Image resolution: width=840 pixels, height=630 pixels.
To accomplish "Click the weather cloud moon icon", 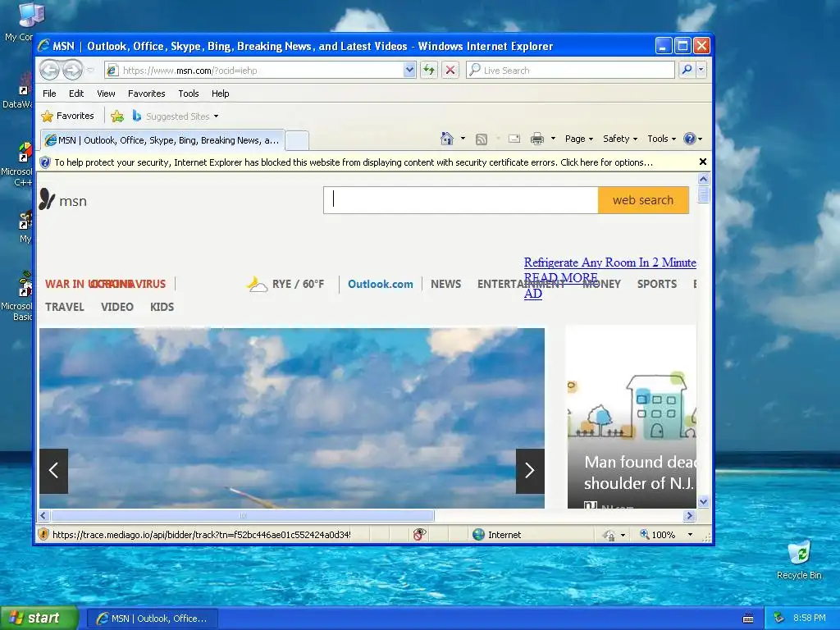I will (257, 284).
